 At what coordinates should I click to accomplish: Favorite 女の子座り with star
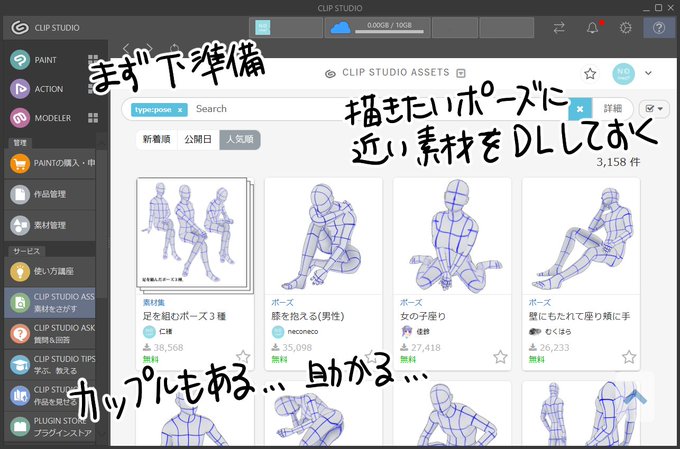(x=500, y=357)
